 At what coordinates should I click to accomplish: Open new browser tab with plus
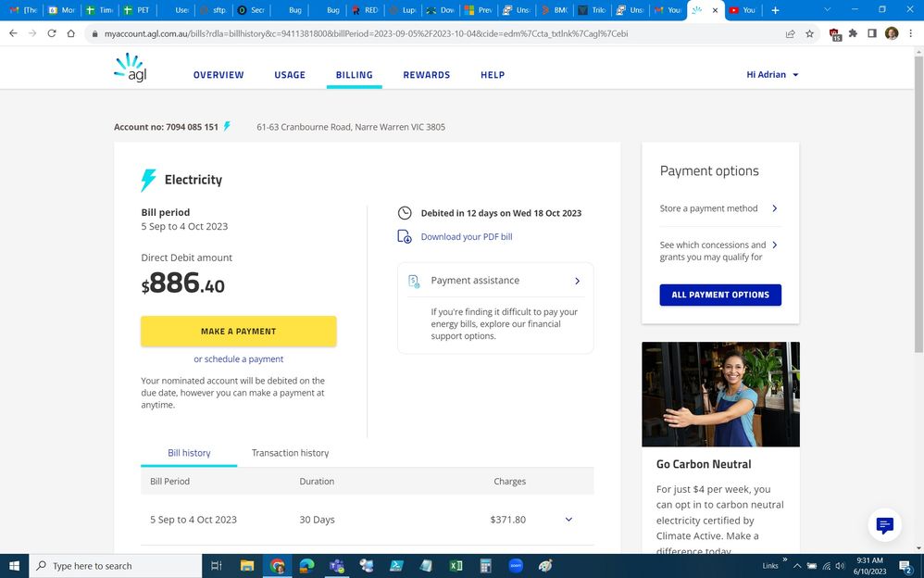(775, 10)
